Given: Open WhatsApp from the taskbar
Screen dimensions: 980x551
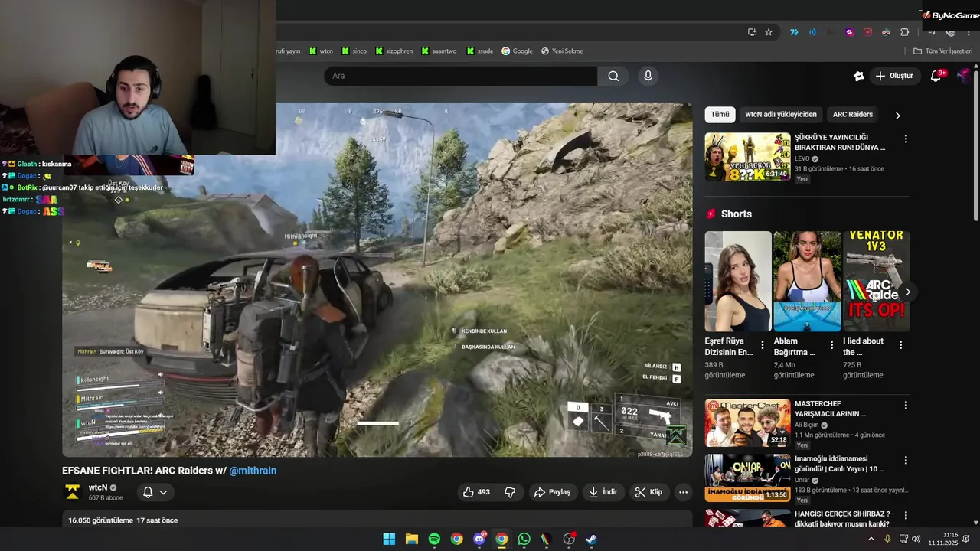Looking at the screenshot, I should click(x=524, y=539).
